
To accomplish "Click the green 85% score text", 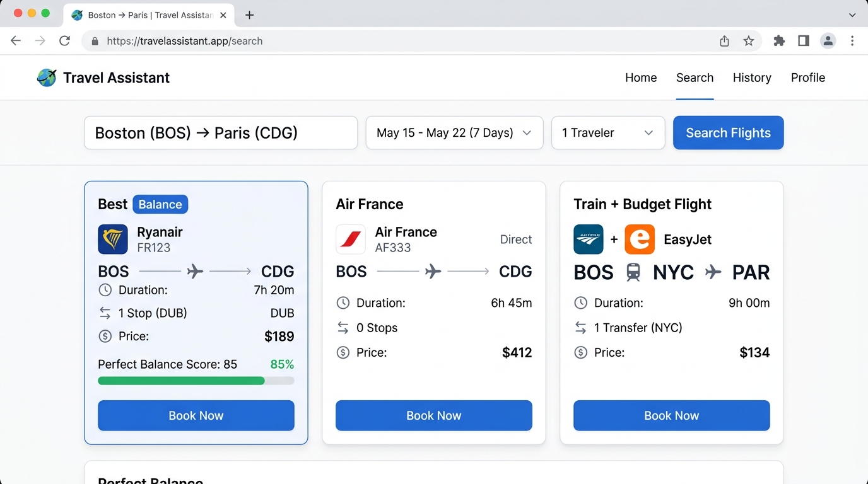I will (x=282, y=364).
